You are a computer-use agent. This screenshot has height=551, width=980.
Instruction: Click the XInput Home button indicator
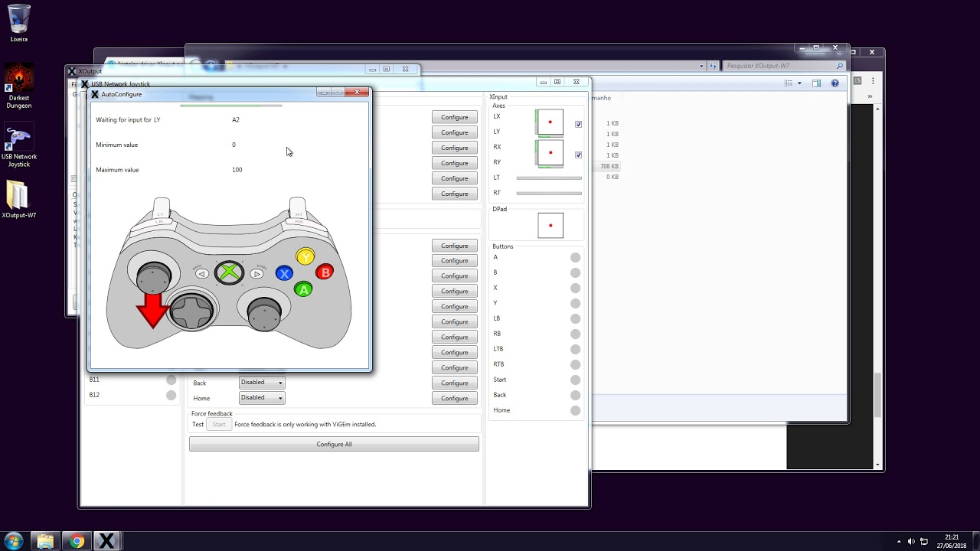click(576, 411)
